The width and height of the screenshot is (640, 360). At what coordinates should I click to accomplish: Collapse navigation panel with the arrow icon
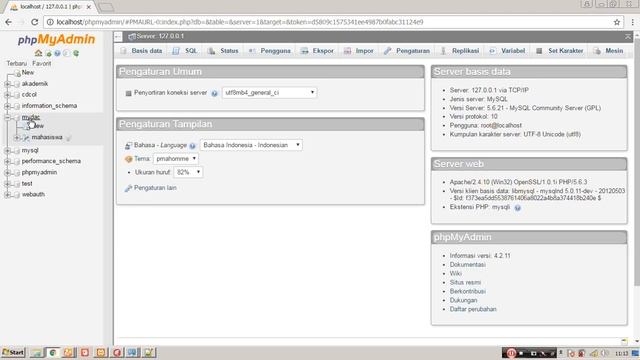point(118,37)
